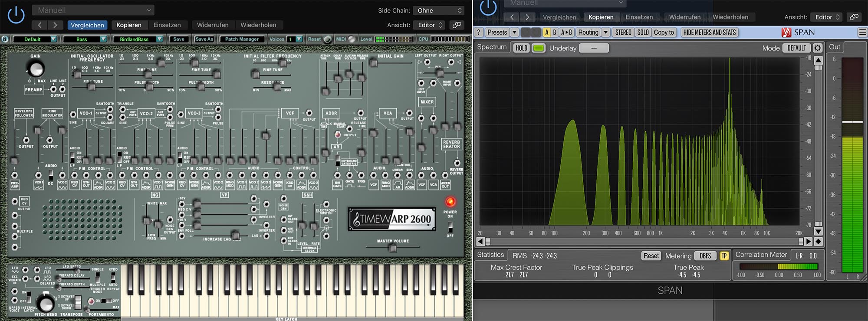The image size is (868, 321).
Task: Open the Routing dropdown arrow
Action: (x=606, y=32)
